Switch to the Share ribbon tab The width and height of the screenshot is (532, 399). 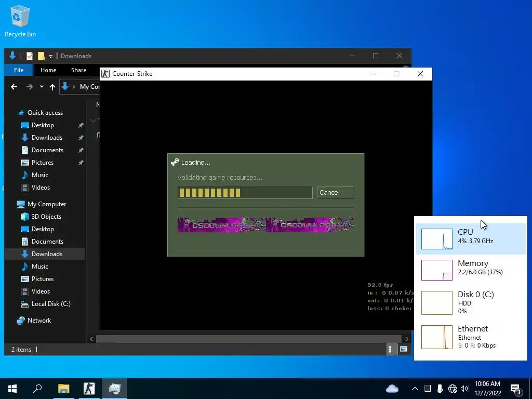click(x=78, y=70)
